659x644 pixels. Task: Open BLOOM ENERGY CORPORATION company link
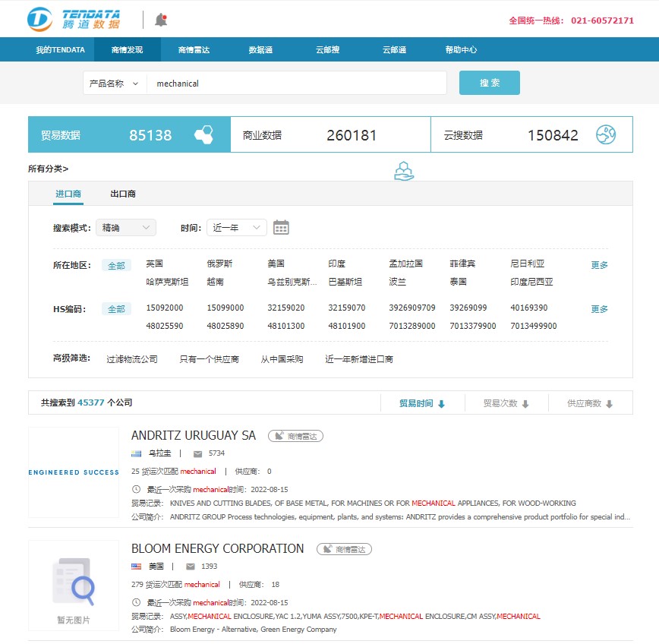tap(217, 548)
